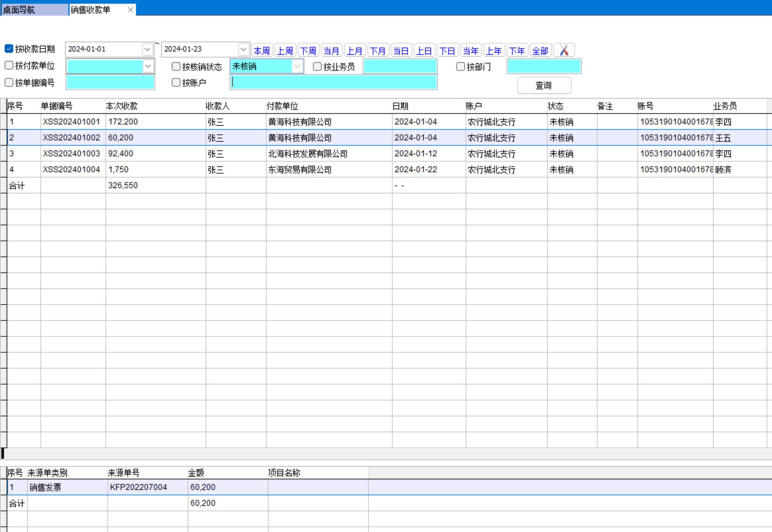
Task: Expand the 付款单位 combo box
Action: [x=148, y=66]
